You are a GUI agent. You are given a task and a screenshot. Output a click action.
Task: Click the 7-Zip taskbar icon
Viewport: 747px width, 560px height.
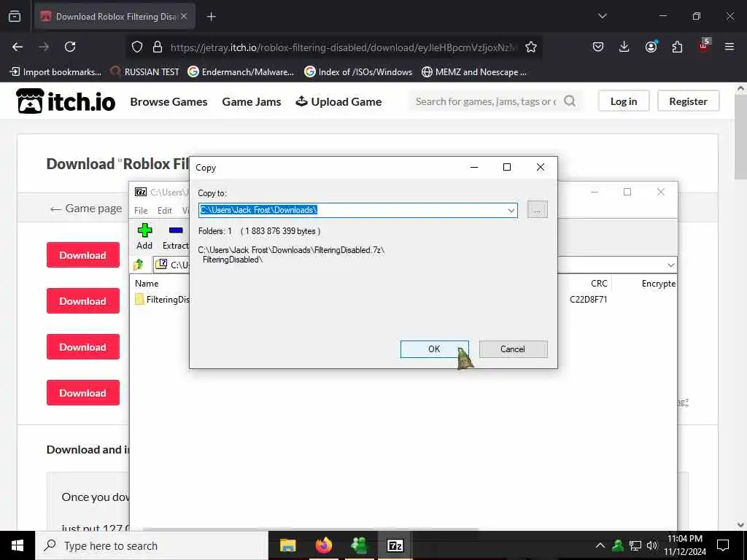pyautogui.click(x=395, y=545)
